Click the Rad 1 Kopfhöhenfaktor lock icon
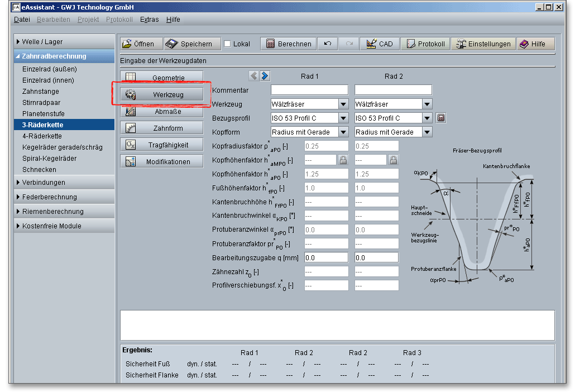This screenshot has height=392, width=575. tap(343, 160)
